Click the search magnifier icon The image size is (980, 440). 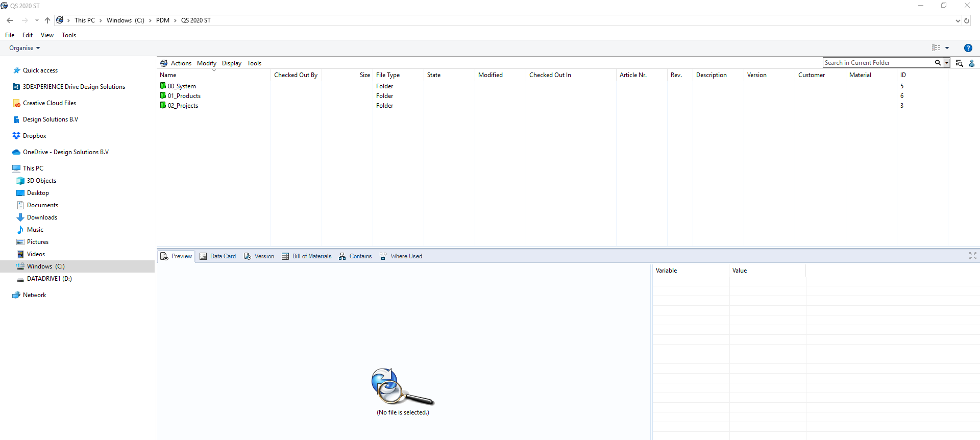click(938, 63)
